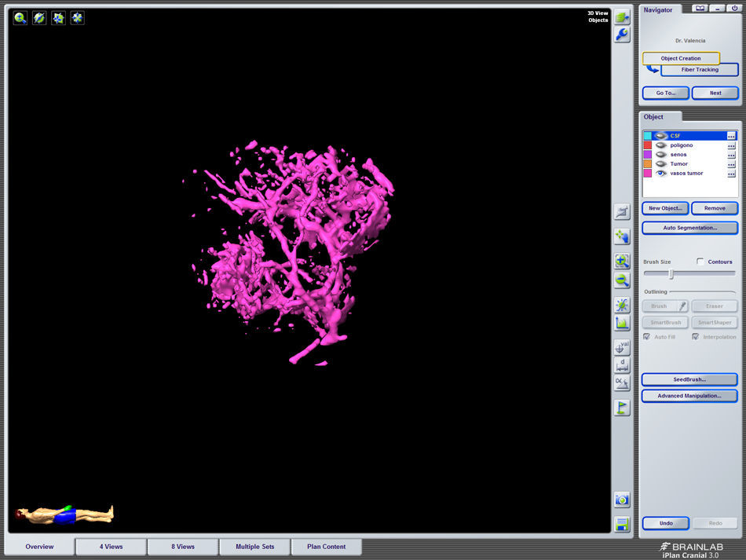Open the wrench settings tool icon
This screenshot has width=746, height=560.
[x=622, y=35]
